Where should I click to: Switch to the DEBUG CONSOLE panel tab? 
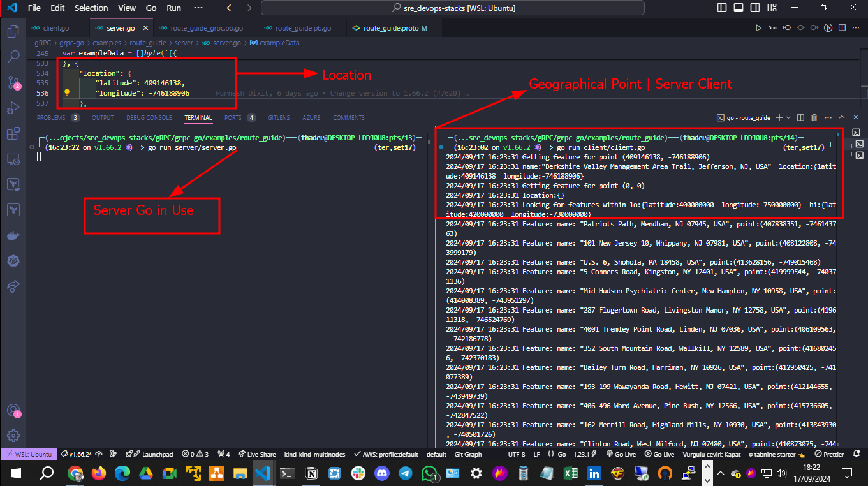[x=149, y=117]
